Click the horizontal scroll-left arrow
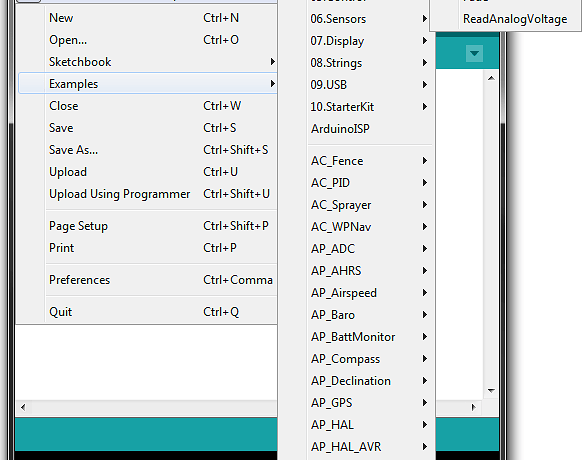Screen dimensions: 588x460 (23, 407)
